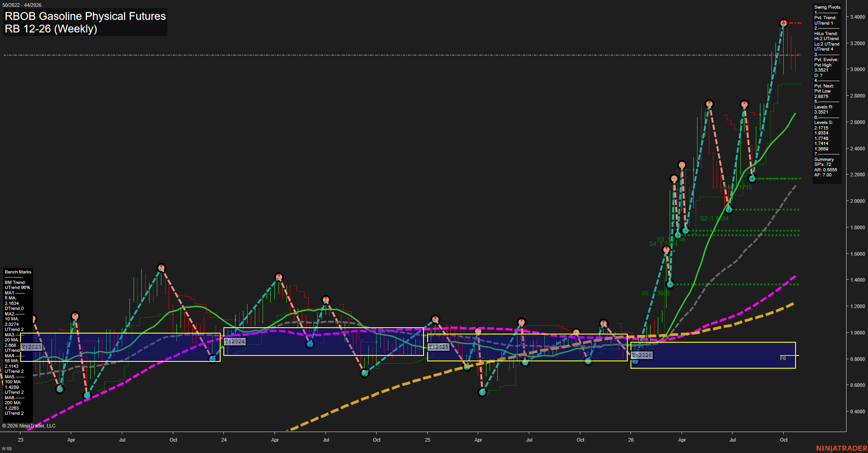
Task: Click the S2: 1.9334 support label on chart
Action: (714, 218)
